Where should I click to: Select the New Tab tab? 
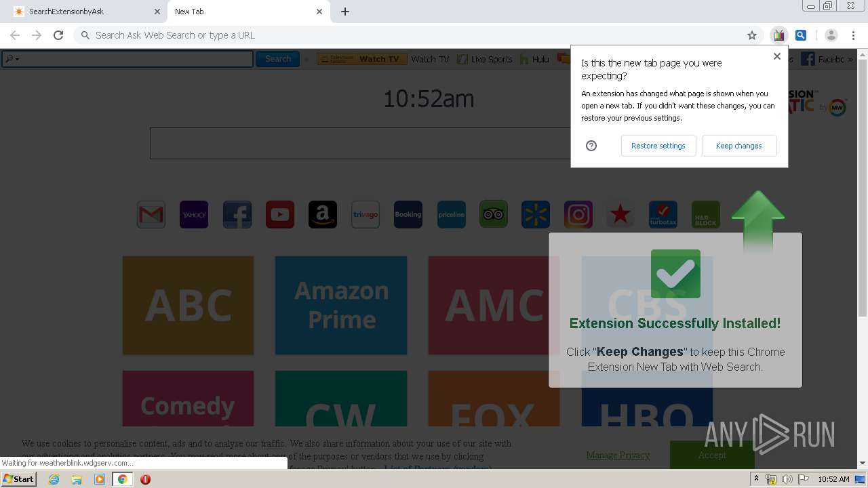[x=248, y=12]
